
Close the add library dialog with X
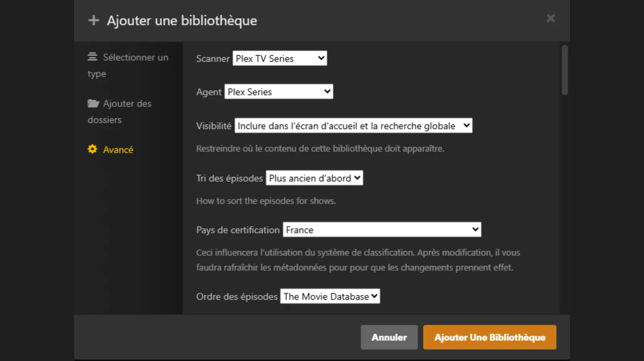tap(551, 19)
